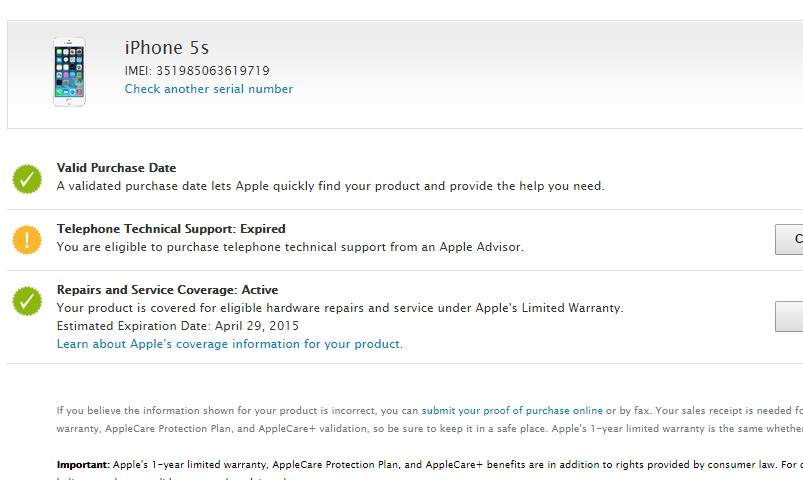Follow "submit your proof of purchase online" link

pos(512,410)
